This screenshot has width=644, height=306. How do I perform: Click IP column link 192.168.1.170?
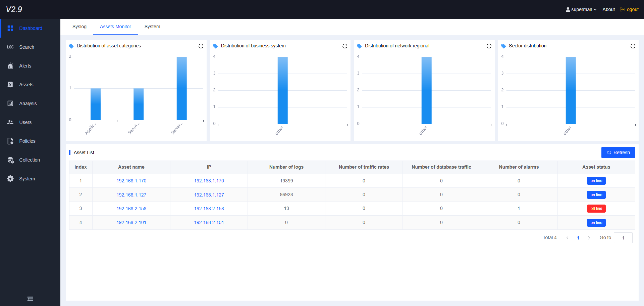pyautogui.click(x=209, y=181)
